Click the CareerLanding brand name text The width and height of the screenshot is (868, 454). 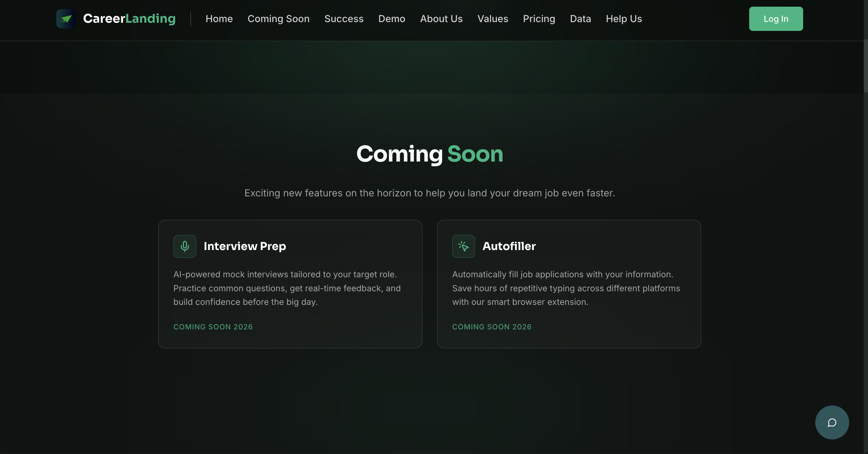click(129, 19)
